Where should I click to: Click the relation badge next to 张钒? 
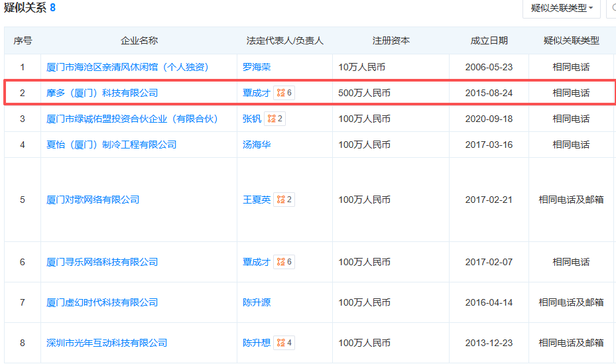(275, 119)
